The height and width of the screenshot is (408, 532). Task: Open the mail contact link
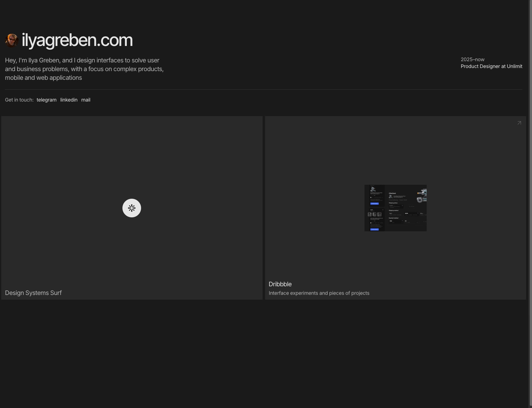[86, 100]
